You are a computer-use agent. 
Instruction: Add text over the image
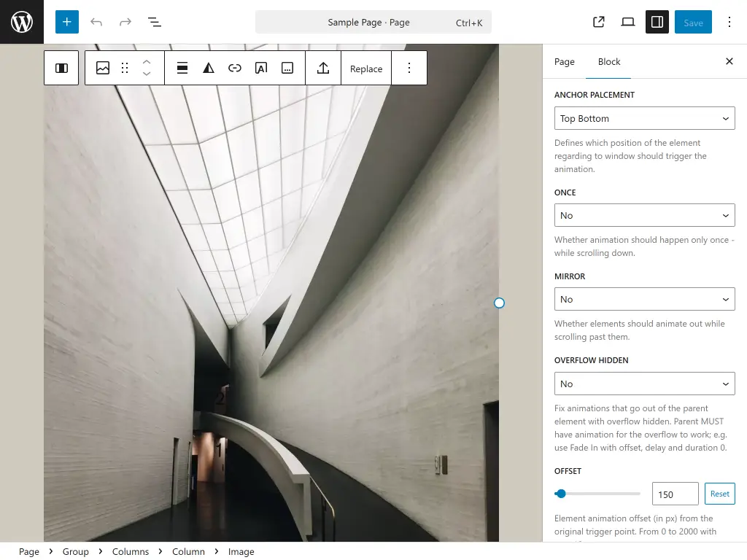tap(261, 67)
